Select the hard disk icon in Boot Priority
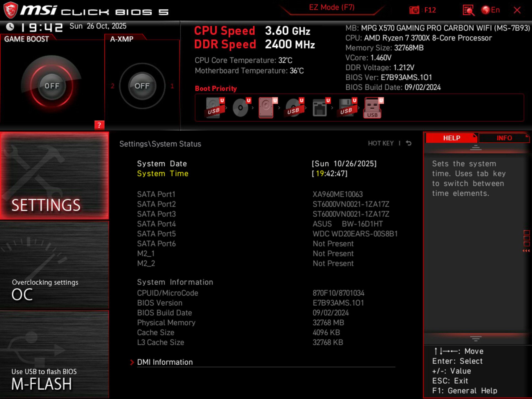 (266, 108)
